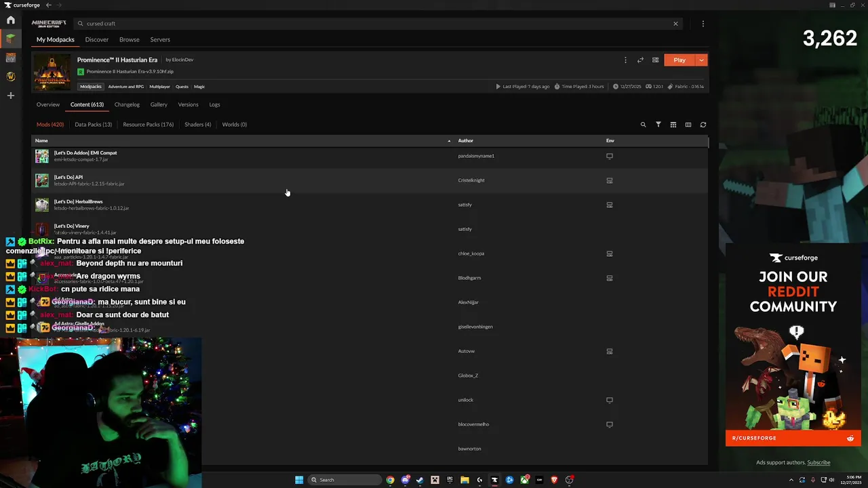Screen dimensions: 868x488
Task: Switch to My Modpacks tab
Action: [x=56, y=39]
